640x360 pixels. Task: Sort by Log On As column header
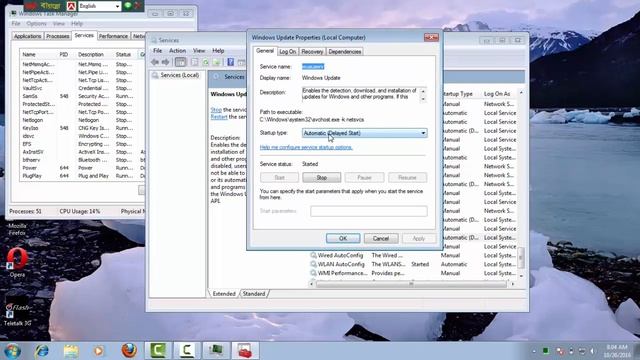pyautogui.click(x=497, y=94)
